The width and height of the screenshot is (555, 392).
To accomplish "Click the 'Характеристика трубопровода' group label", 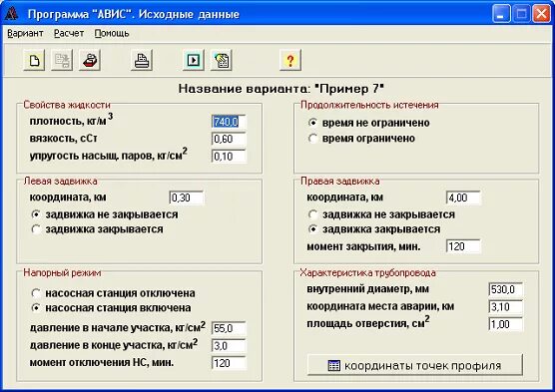I will 367,272.
